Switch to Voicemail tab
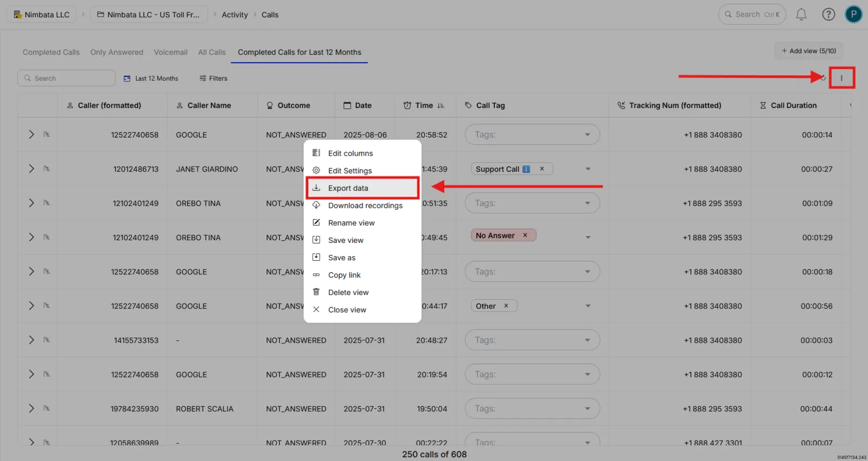 (x=170, y=52)
